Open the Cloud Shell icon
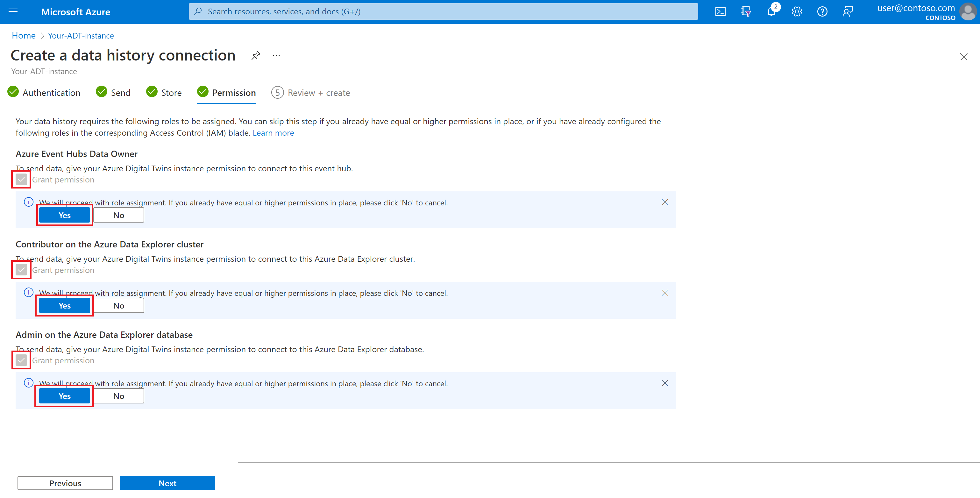Screen dimensions: 980x498 point(720,12)
